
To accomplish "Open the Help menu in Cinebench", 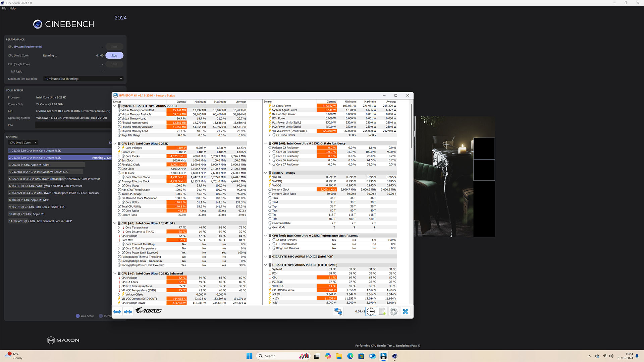I will 12,8.
